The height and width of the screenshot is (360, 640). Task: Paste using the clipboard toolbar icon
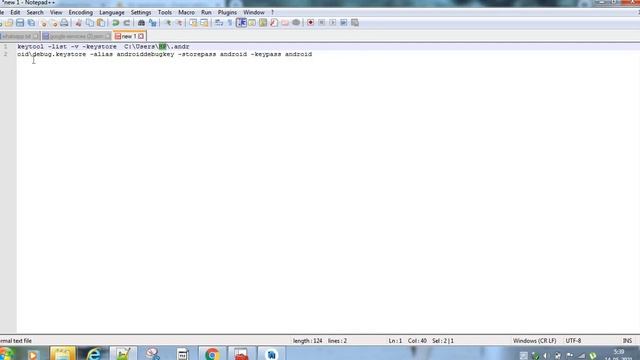(x=101, y=23)
